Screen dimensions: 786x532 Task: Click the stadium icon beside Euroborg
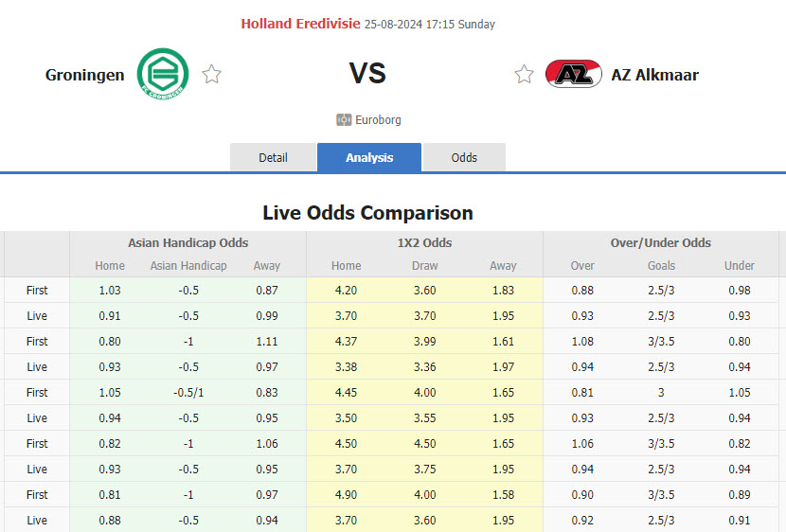344,120
